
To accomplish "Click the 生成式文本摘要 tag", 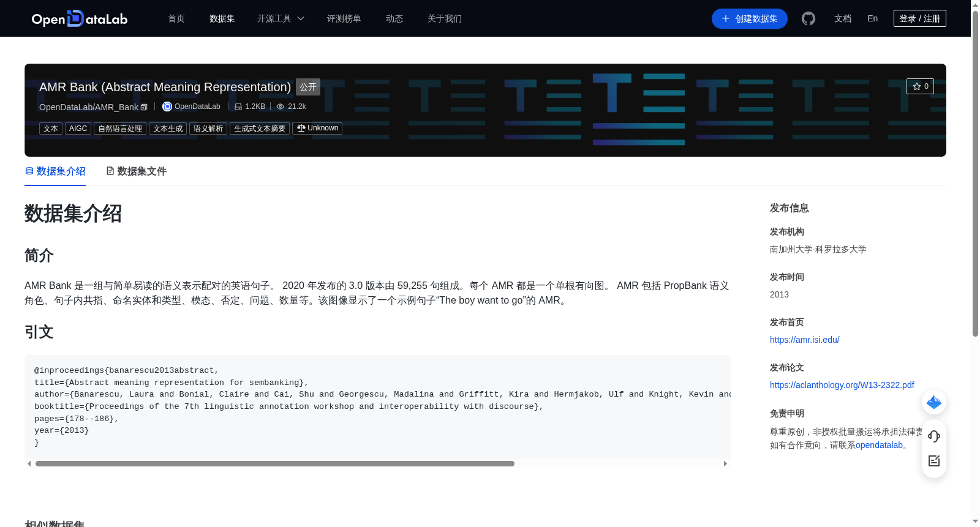I will [260, 129].
